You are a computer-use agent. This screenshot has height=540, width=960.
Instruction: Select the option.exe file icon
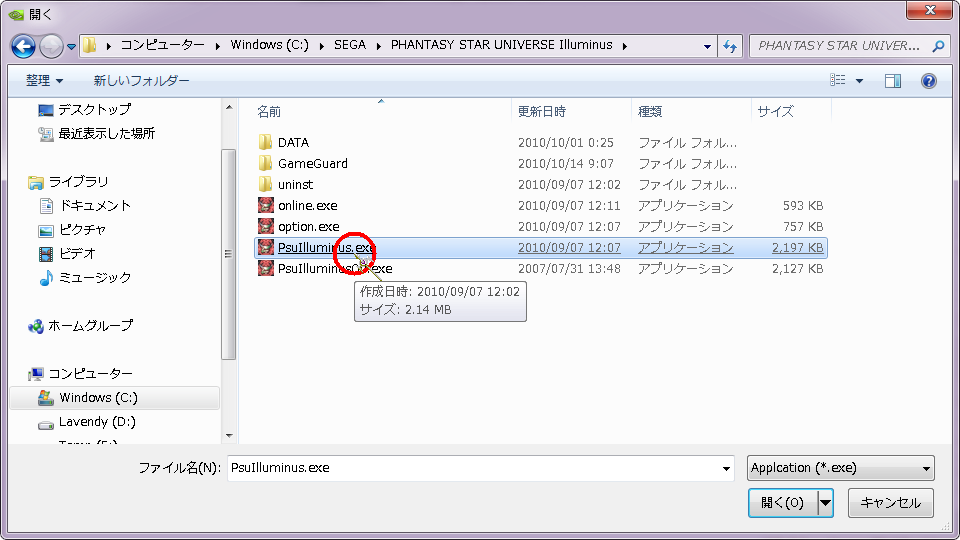(266, 226)
